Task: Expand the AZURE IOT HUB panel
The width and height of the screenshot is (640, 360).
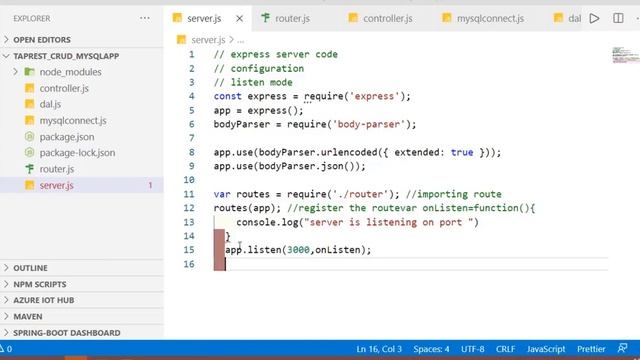Action: pyautogui.click(x=6, y=300)
